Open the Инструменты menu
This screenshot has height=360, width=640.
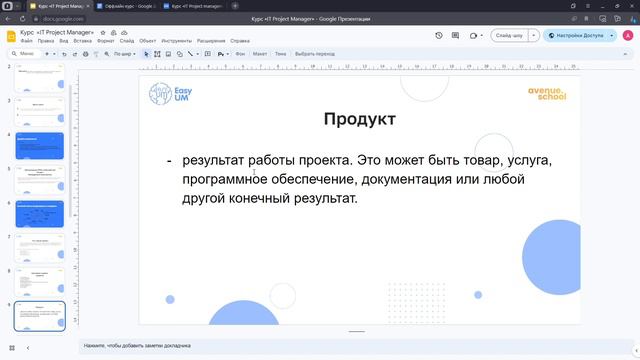click(176, 41)
